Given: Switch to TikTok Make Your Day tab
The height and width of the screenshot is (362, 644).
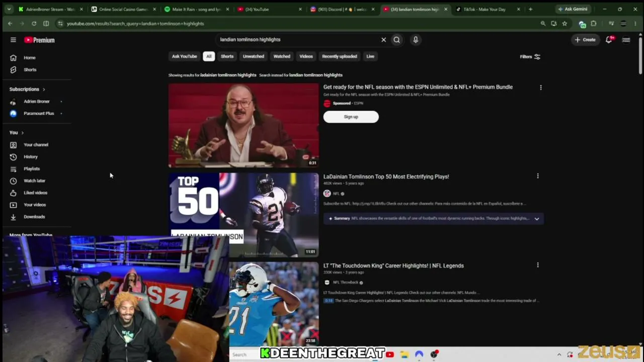Looking at the screenshot, I should [x=487, y=9].
